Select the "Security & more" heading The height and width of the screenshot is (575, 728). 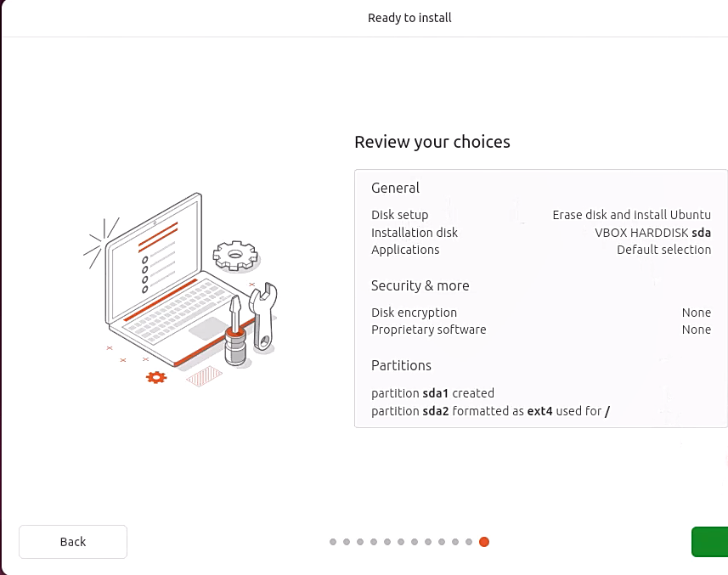click(420, 285)
